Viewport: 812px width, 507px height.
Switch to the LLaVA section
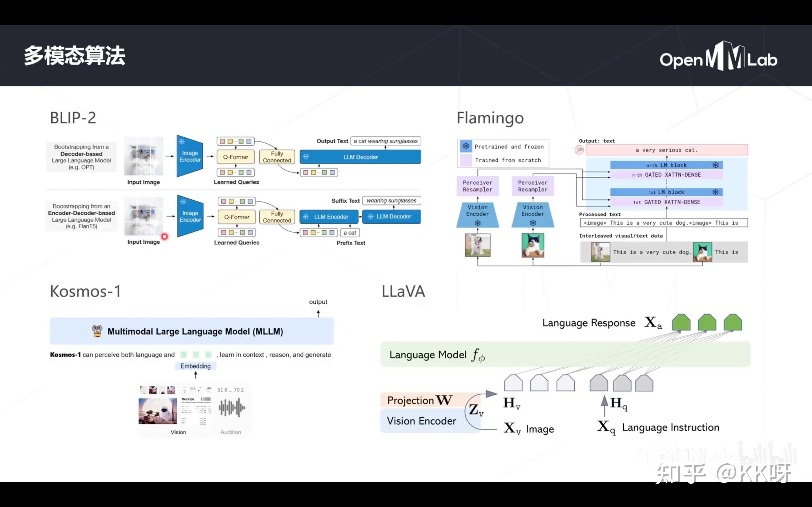point(403,291)
